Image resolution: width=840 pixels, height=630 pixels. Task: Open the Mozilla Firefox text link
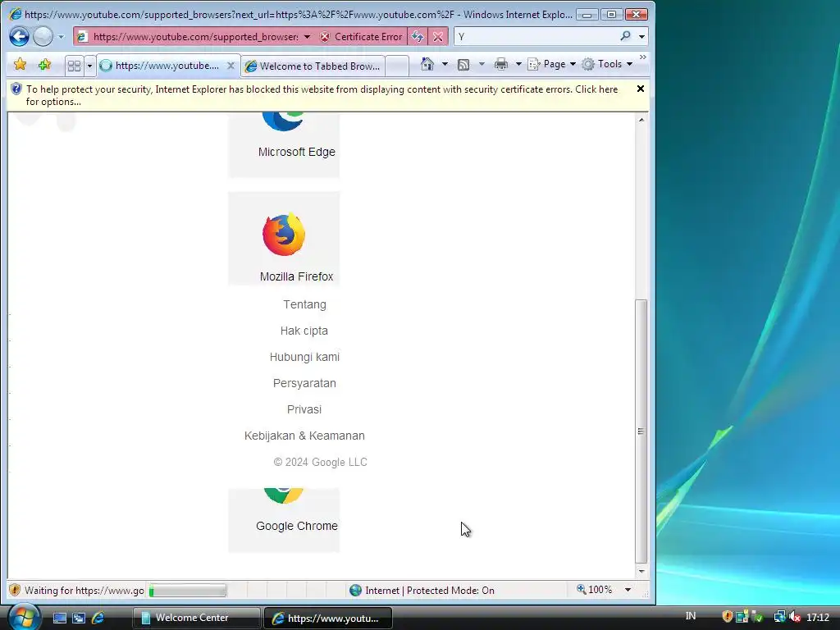[296, 276]
